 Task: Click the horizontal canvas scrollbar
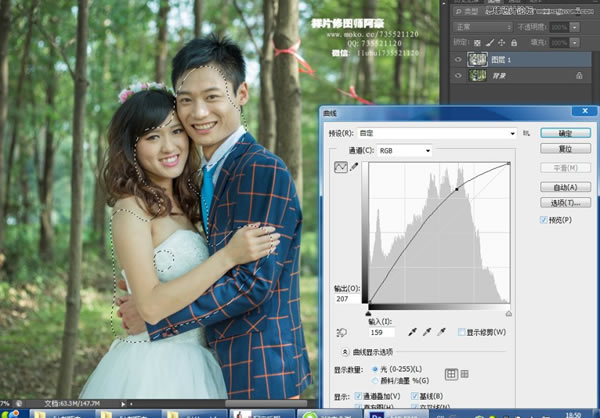pos(266,403)
